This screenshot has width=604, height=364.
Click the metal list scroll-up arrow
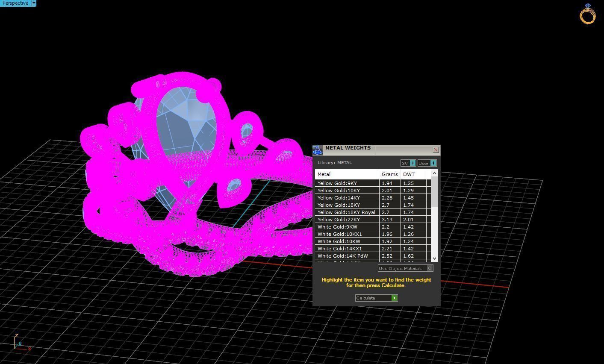tap(435, 173)
